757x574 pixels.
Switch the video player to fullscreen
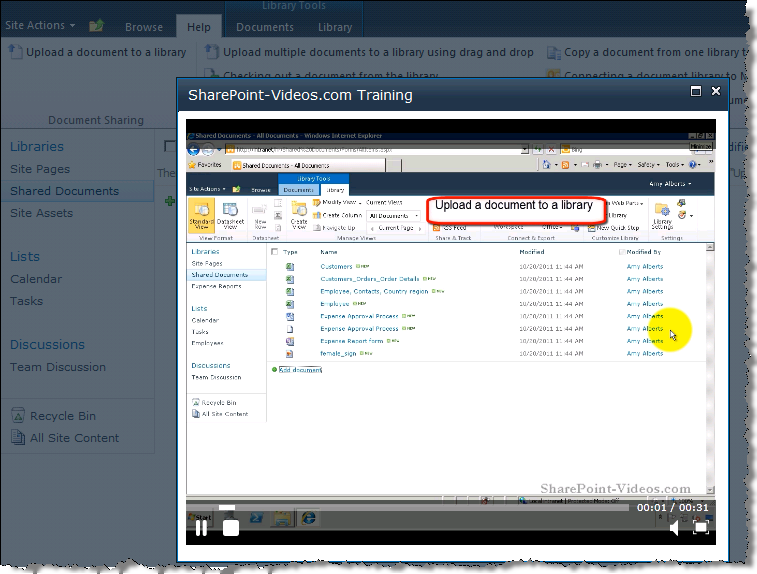click(701, 528)
